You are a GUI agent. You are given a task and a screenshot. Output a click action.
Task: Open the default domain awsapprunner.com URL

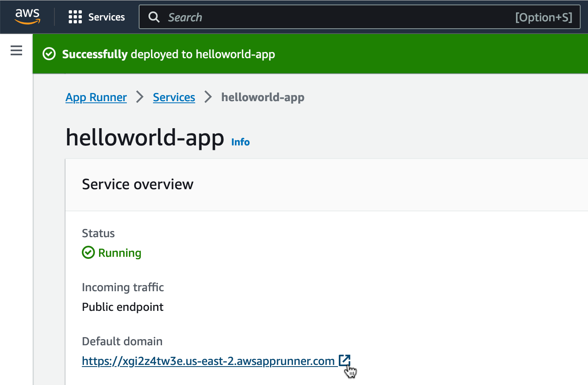(208, 361)
